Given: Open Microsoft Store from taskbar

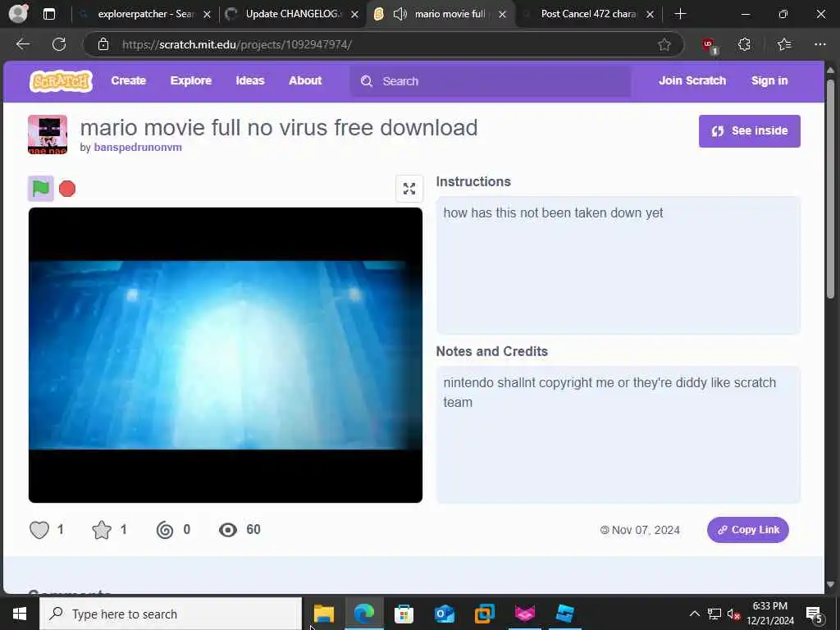Looking at the screenshot, I should (x=404, y=614).
